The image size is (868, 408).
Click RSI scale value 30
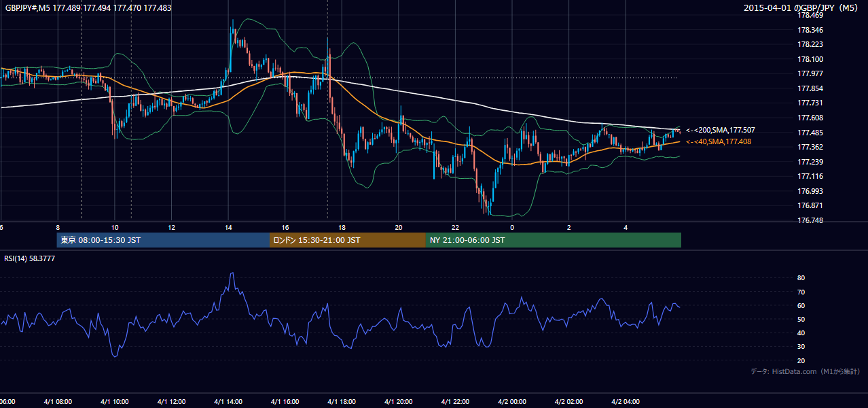pyautogui.click(x=801, y=347)
